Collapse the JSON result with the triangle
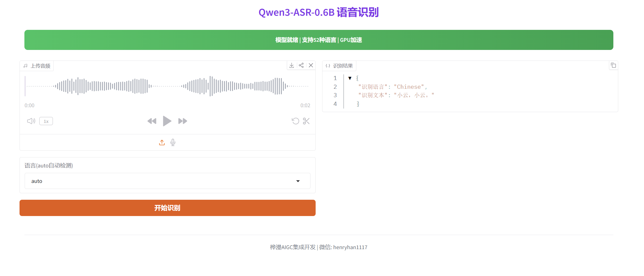This screenshot has height=276, width=644. [x=350, y=78]
